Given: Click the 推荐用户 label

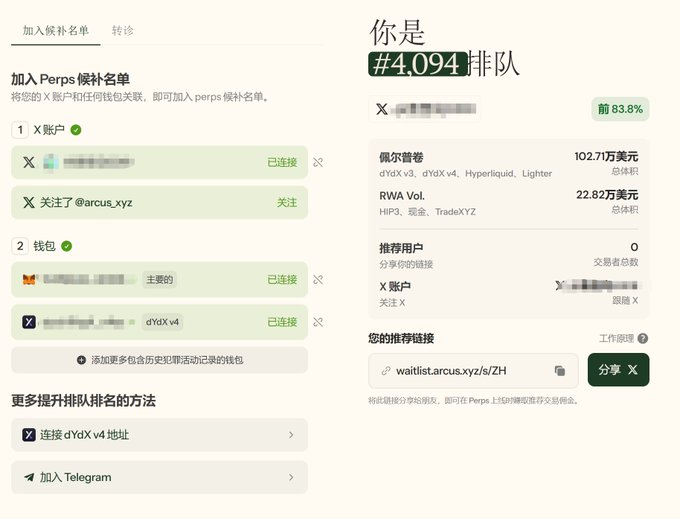Looking at the screenshot, I should point(401,248).
